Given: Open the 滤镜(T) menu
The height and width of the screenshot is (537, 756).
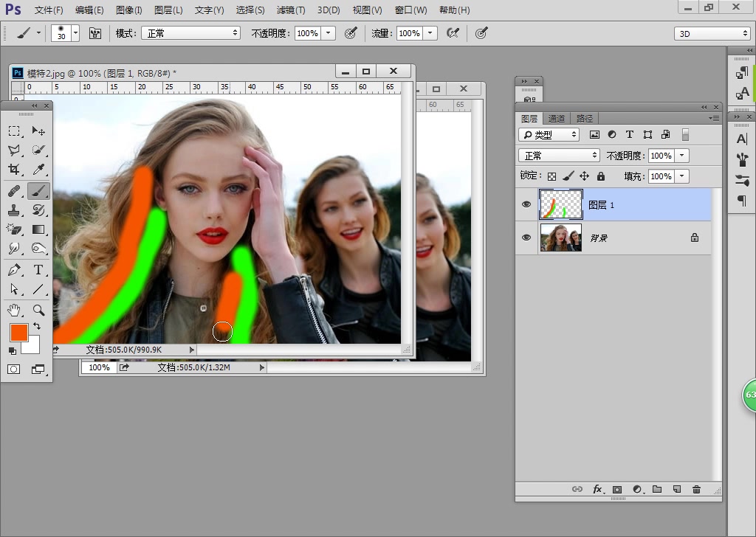Looking at the screenshot, I should point(291,10).
